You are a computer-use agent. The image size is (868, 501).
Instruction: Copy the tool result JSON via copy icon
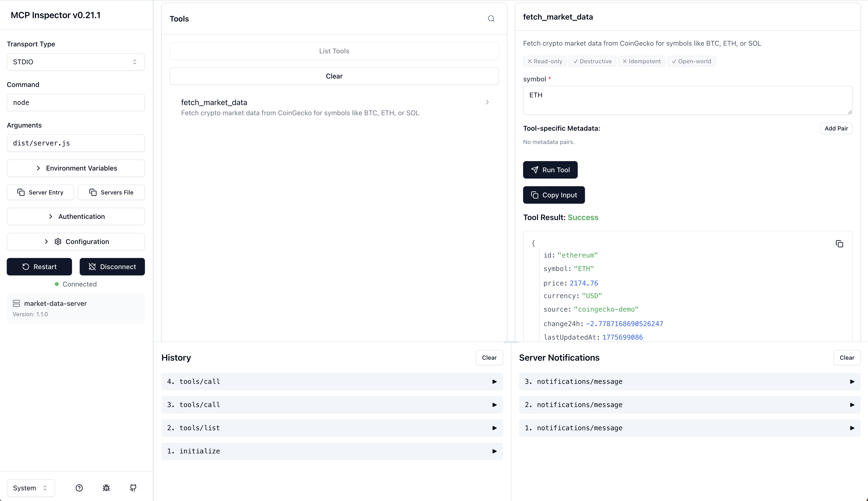click(839, 244)
